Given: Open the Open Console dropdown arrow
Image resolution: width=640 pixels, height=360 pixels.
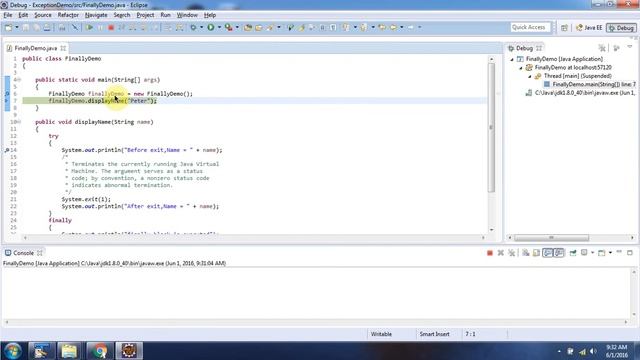Looking at the screenshot, I should pyautogui.click(x=610, y=253).
